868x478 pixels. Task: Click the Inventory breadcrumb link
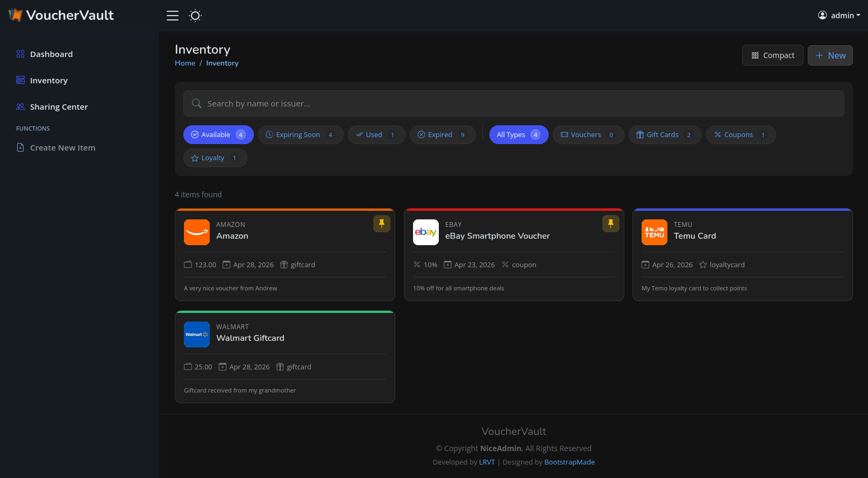point(222,63)
